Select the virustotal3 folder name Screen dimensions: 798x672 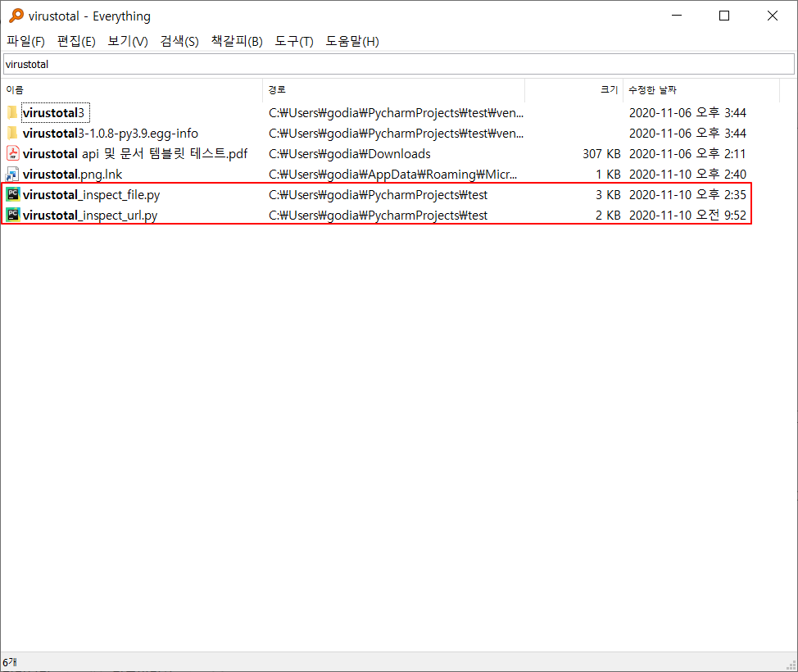[53, 112]
